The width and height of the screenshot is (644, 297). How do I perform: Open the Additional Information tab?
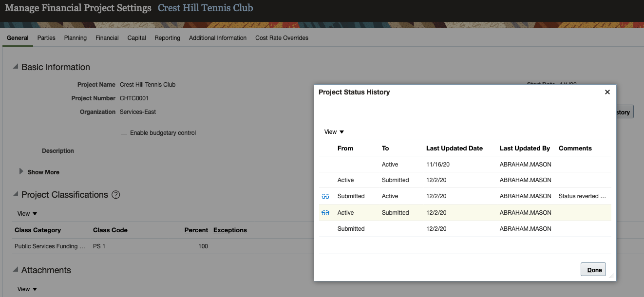coord(218,38)
